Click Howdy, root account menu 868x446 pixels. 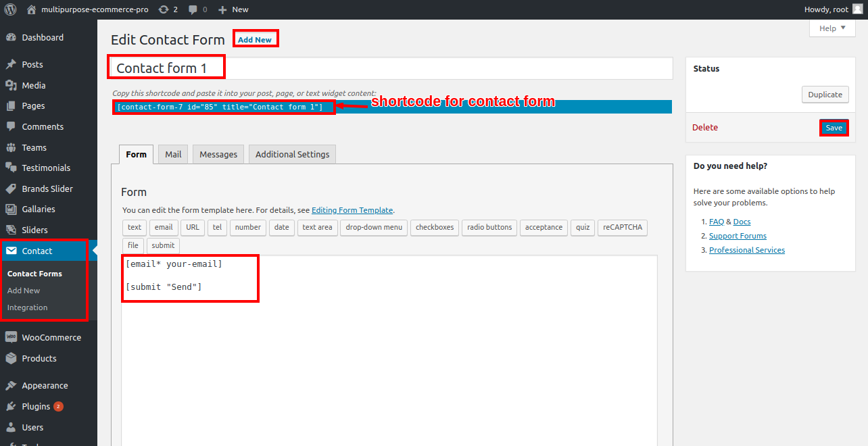coord(833,9)
